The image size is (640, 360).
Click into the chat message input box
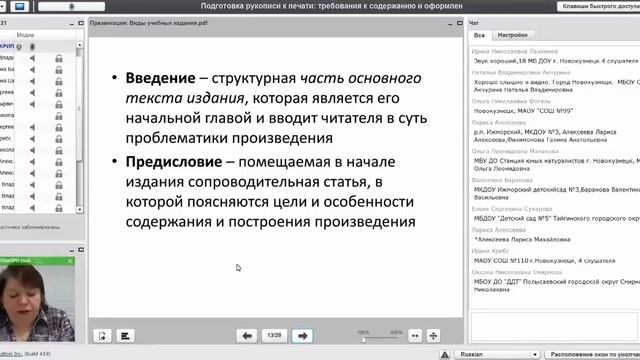pyautogui.click(x=554, y=326)
